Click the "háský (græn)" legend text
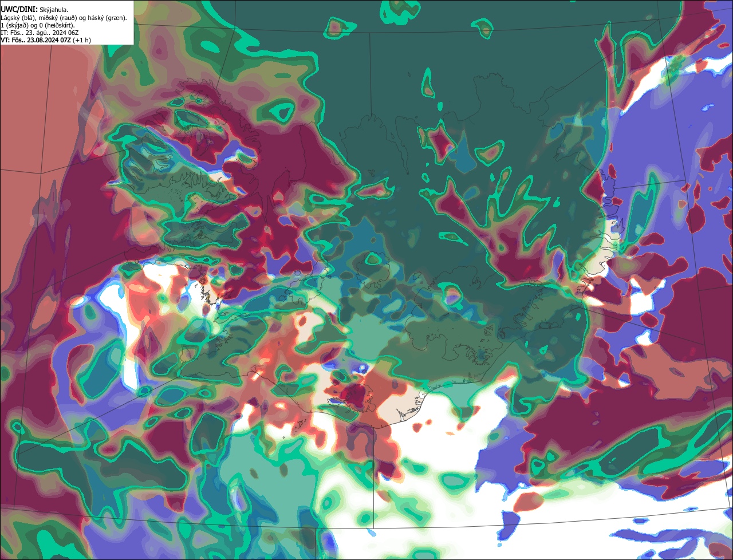Screen dimensions: 733x560 [x=107, y=18]
